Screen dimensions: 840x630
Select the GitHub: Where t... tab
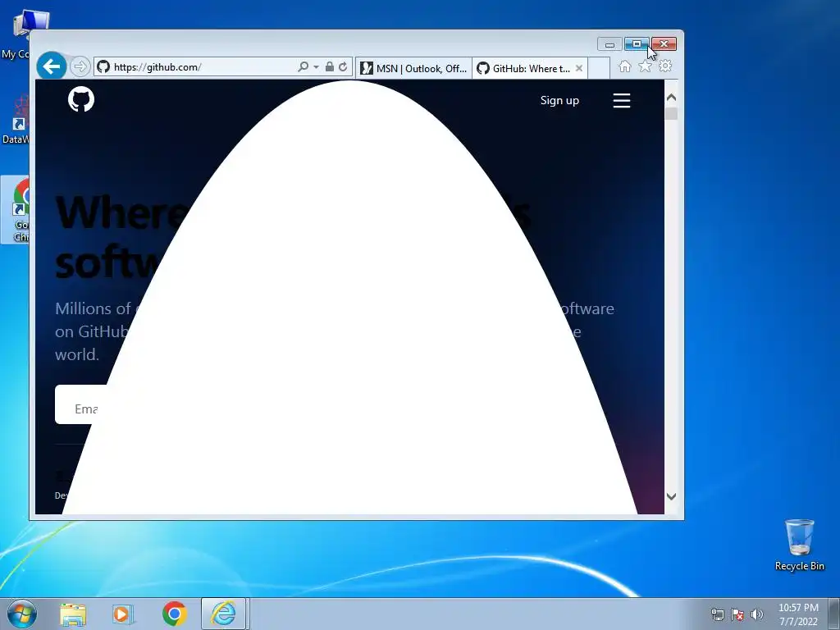[x=524, y=68]
